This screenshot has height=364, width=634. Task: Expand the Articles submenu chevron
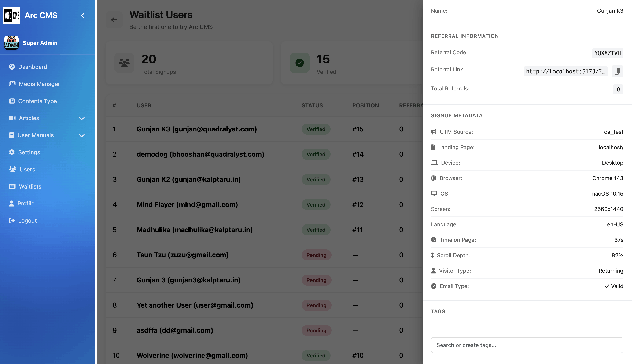[82, 119]
